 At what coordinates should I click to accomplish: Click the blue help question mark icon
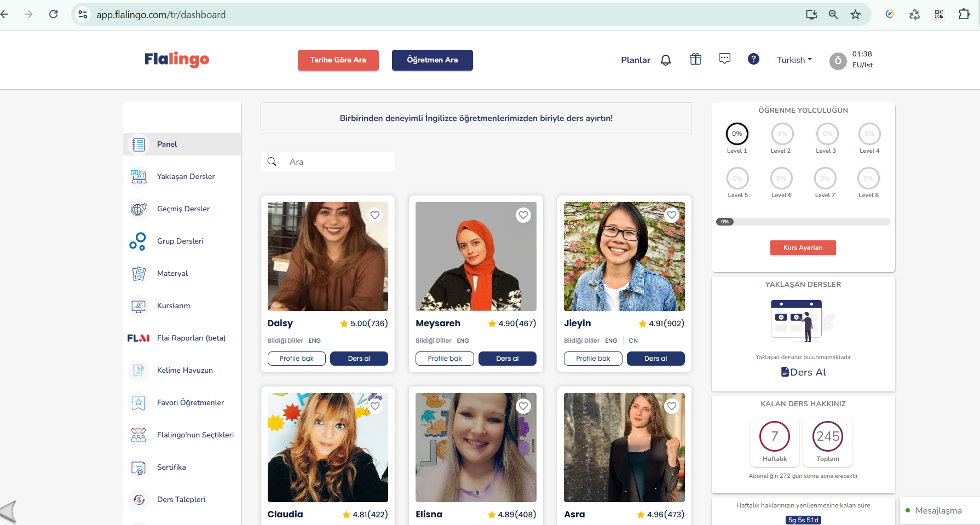point(754,59)
